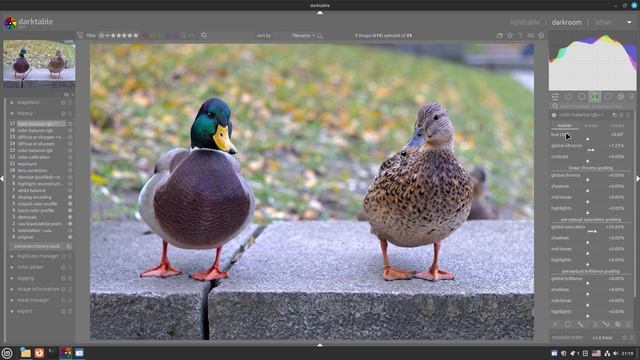Screen dimensions: 640x360
Task: Toggle star rating icon in top toolbar
Action: point(510,36)
